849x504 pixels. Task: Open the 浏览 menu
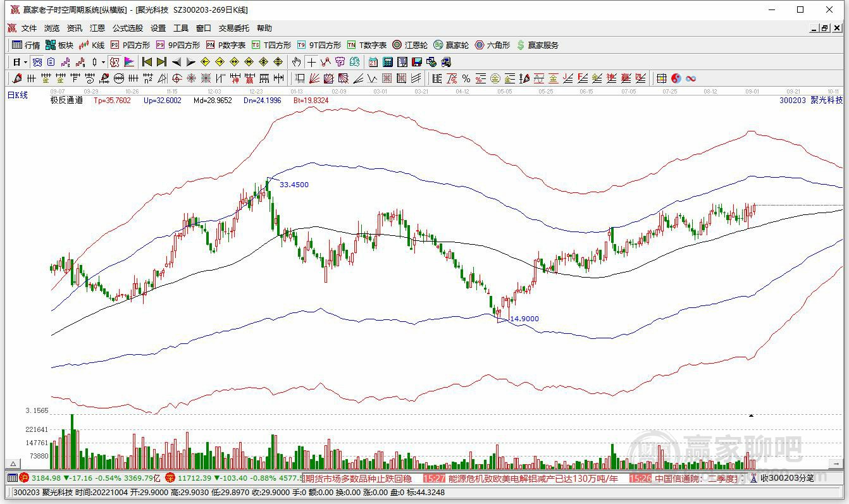(x=52, y=28)
